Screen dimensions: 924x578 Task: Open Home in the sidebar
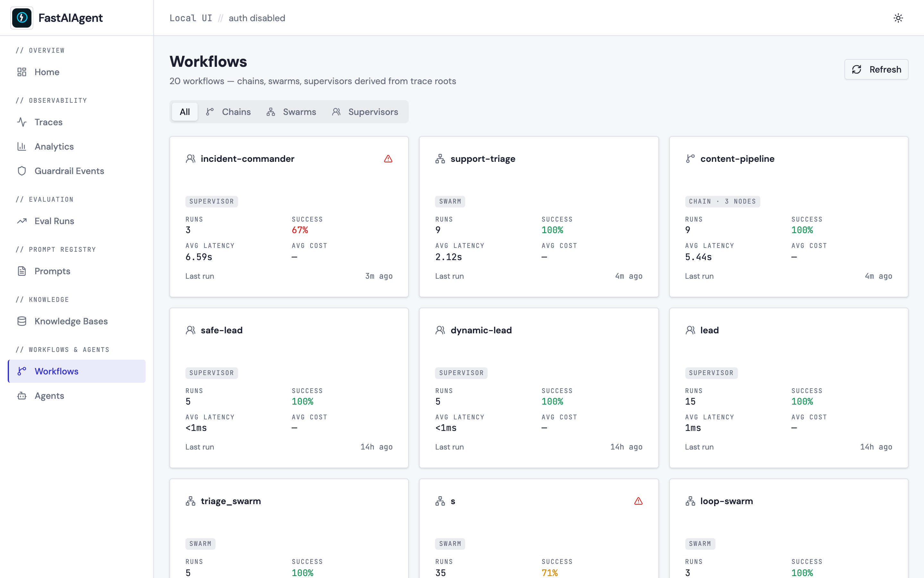tap(77, 72)
